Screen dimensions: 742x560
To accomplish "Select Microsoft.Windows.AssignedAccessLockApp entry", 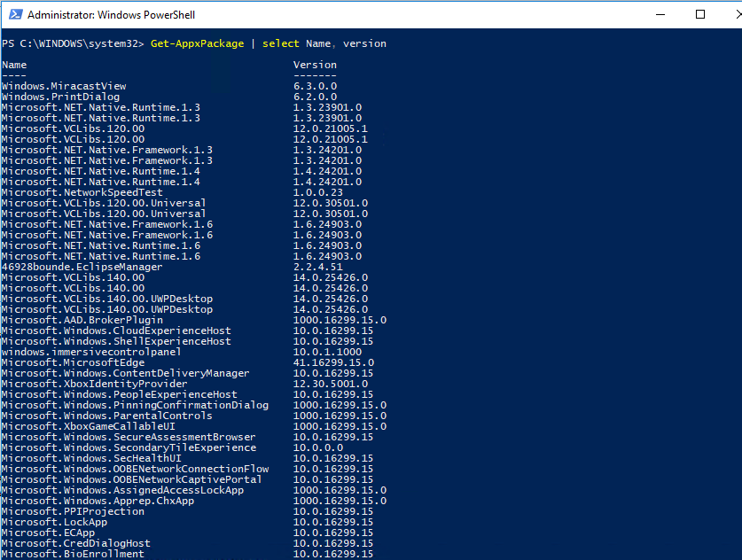I will point(122,491).
